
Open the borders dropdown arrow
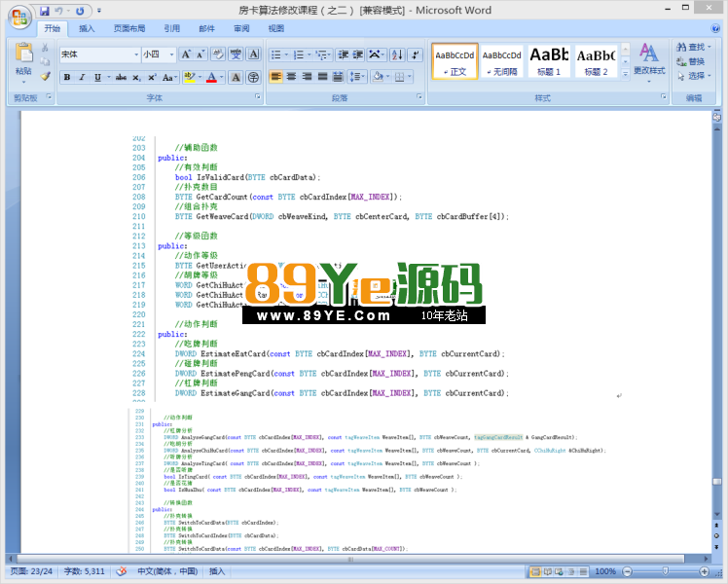click(x=410, y=77)
